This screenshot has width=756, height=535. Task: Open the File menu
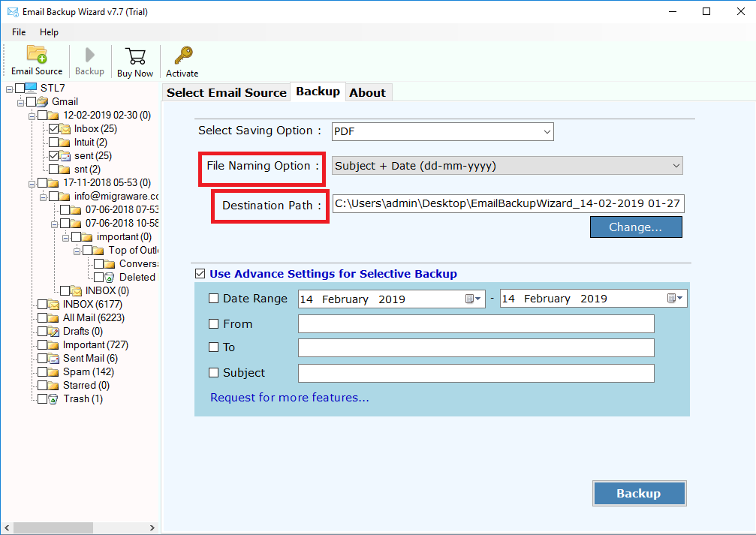tap(19, 32)
